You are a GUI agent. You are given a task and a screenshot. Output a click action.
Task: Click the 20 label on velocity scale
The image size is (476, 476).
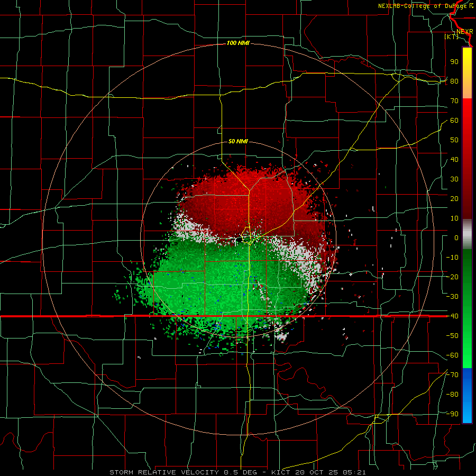pyautogui.click(x=454, y=199)
